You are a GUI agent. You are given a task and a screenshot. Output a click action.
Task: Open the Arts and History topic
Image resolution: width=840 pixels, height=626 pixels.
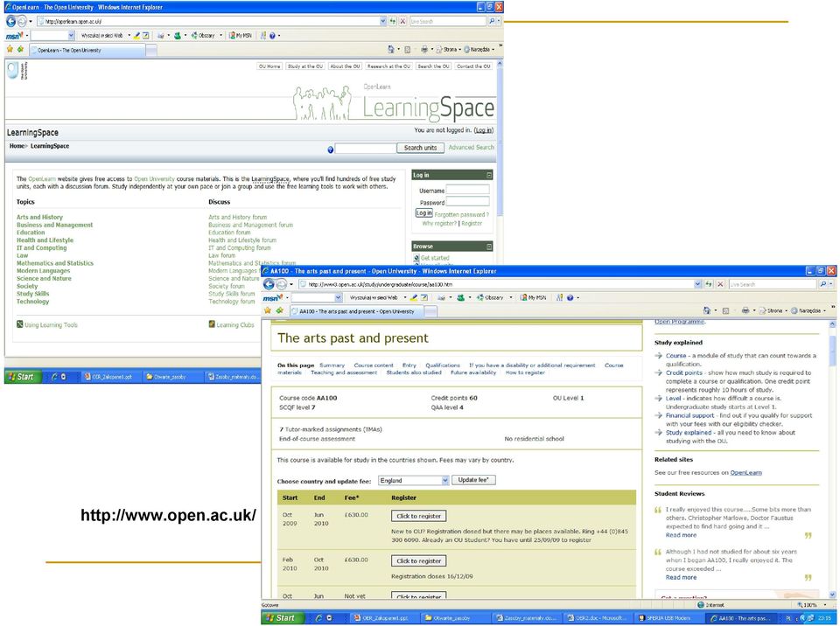point(39,218)
